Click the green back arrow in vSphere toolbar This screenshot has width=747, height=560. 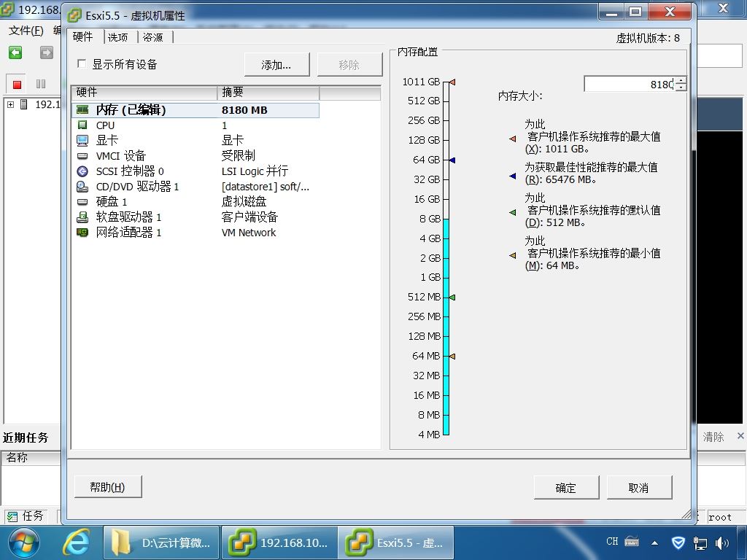(15, 52)
